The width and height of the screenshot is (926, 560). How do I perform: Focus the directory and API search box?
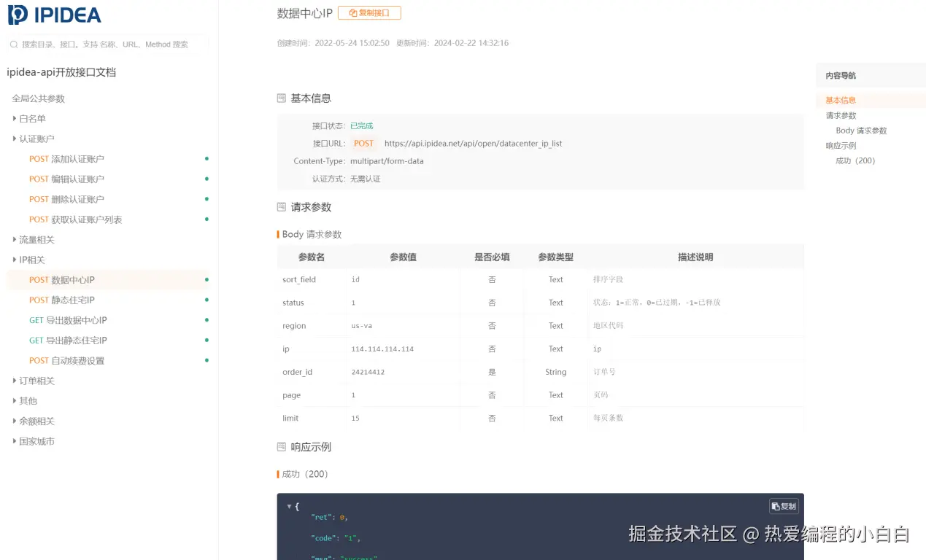108,44
